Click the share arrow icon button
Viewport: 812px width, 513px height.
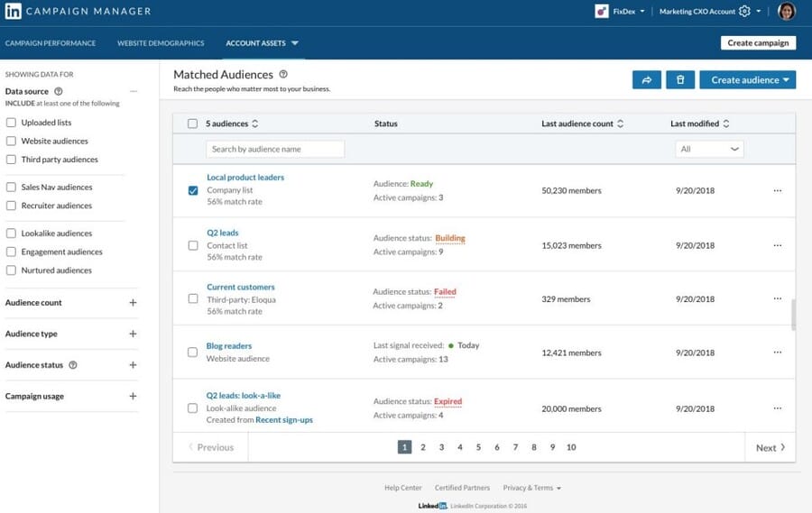click(x=646, y=80)
